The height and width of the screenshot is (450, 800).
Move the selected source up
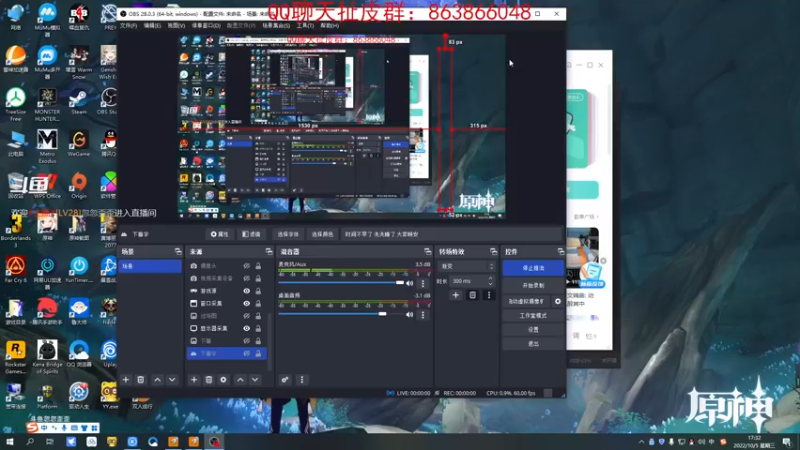click(x=240, y=380)
